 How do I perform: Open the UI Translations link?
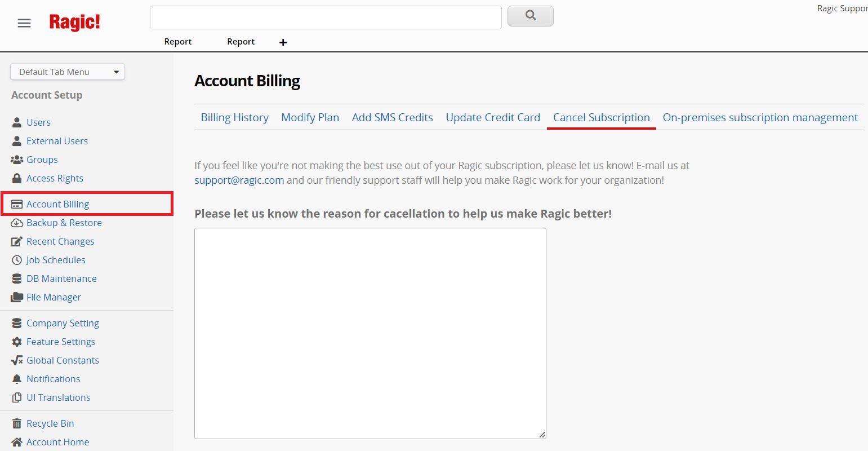58,397
